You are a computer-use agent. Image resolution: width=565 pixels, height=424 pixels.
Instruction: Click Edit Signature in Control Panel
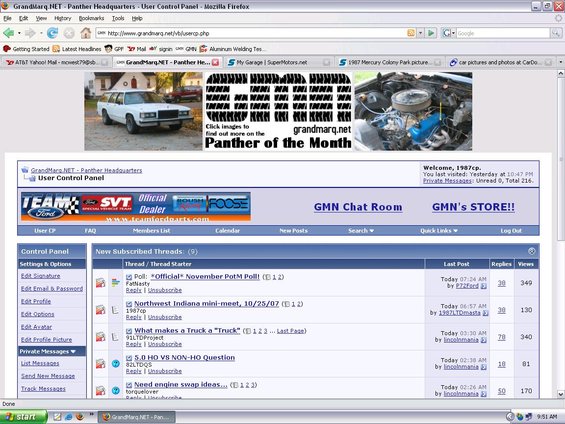click(40, 276)
